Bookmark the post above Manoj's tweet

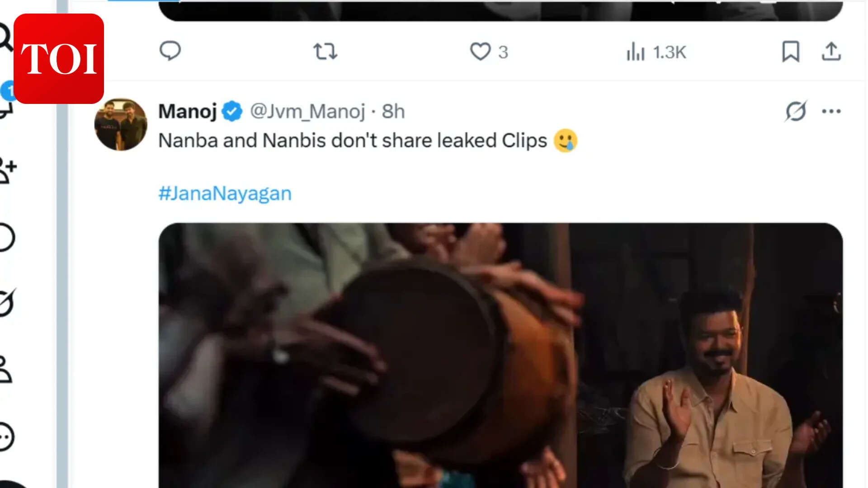pyautogui.click(x=791, y=52)
